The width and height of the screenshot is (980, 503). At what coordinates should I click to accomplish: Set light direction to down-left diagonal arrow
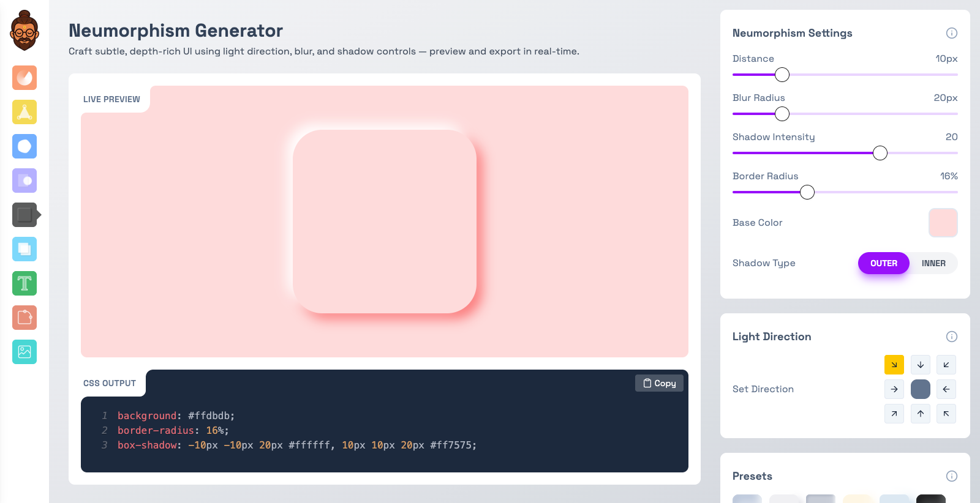point(946,365)
